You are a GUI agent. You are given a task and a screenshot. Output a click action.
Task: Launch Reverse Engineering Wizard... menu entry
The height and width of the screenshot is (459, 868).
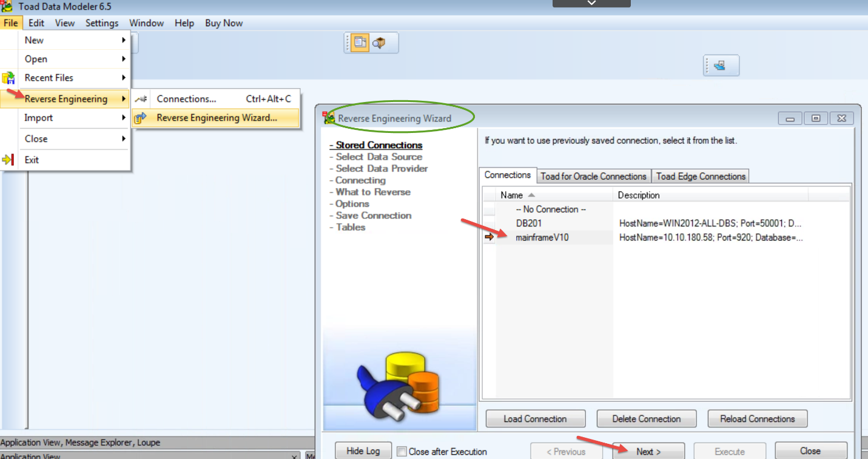tap(216, 118)
